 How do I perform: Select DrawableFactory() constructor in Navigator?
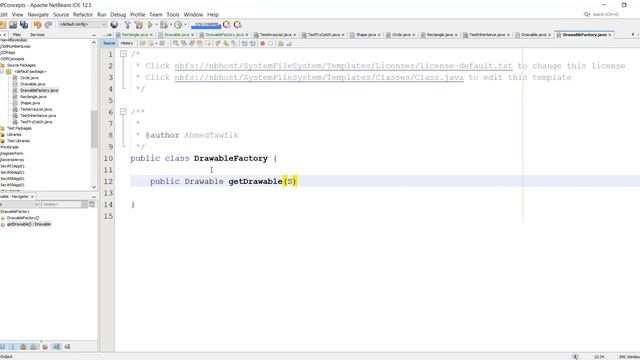[23, 218]
